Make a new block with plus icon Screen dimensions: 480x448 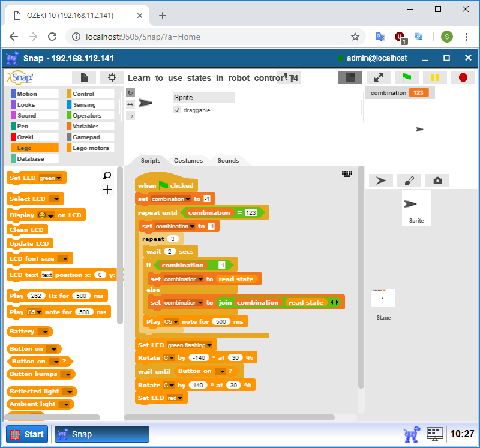pyautogui.click(x=107, y=190)
